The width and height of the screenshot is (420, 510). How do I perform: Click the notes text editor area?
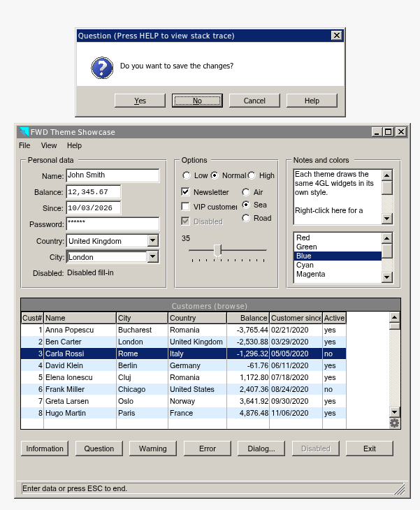pos(338,197)
